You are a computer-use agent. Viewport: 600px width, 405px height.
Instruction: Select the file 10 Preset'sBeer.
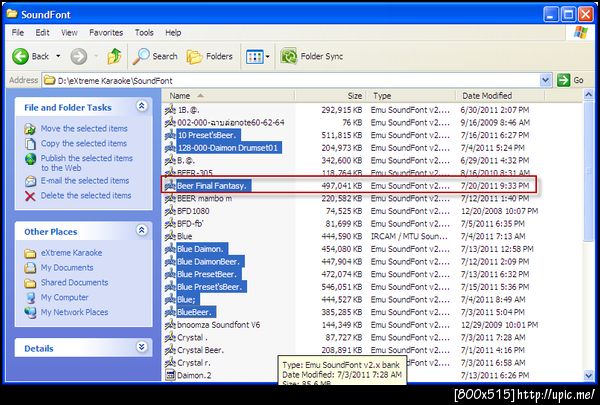pyautogui.click(x=209, y=136)
